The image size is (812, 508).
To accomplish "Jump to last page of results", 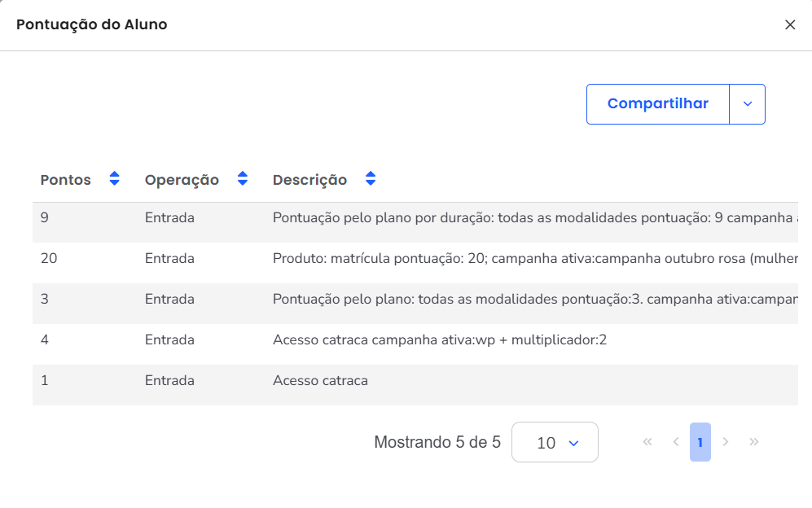I will (x=754, y=442).
